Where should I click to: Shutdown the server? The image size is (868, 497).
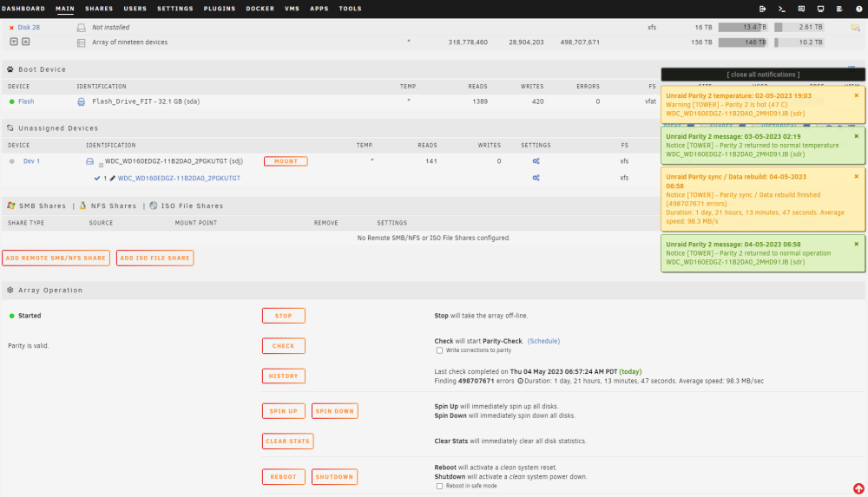pyautogui.click(x=334, y=476)
